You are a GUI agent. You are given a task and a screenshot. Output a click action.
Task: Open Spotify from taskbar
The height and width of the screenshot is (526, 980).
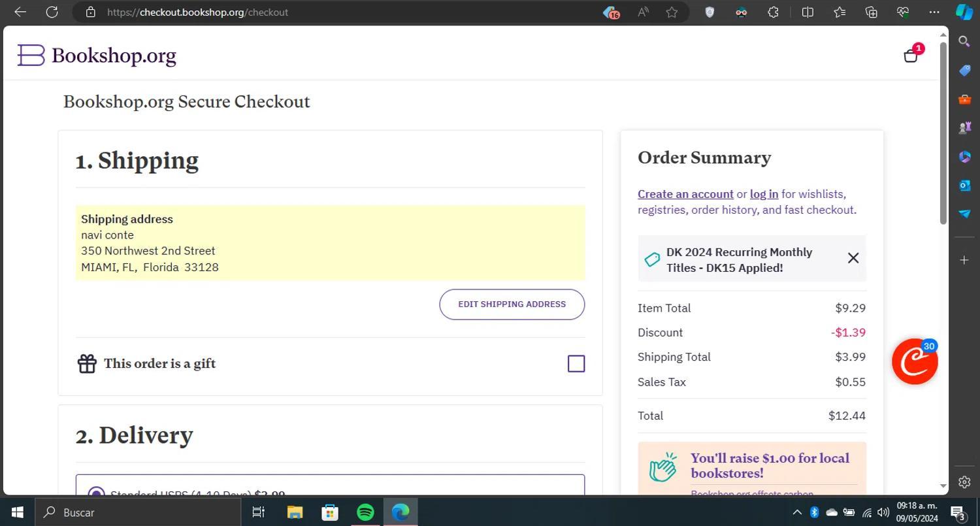click(365, 512)
